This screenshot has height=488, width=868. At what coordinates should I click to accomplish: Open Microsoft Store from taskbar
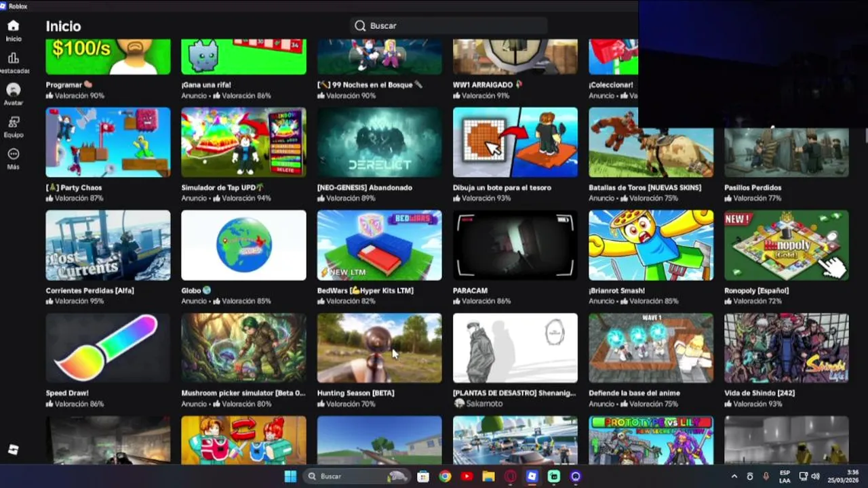pyautogui.click(x=423, y=476)
